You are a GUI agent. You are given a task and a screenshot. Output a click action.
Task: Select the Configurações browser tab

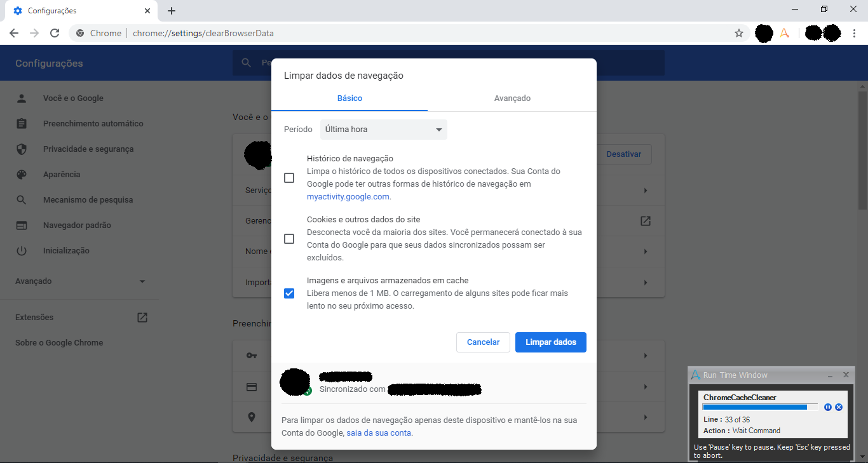80,11
